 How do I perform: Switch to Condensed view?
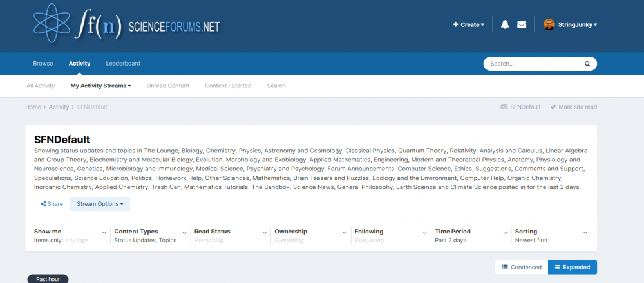tap(522, 267)
